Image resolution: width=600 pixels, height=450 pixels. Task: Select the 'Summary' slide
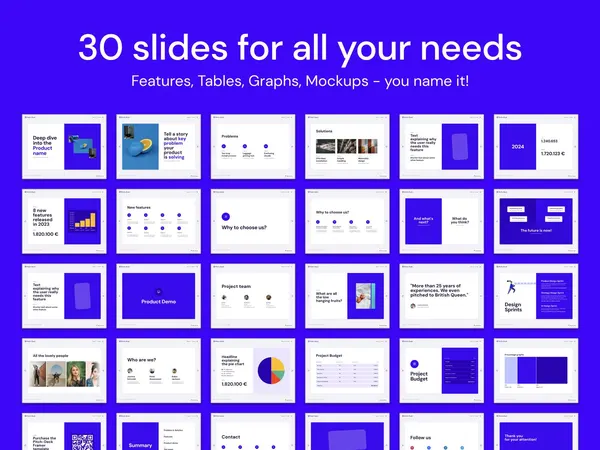[158, 431]
